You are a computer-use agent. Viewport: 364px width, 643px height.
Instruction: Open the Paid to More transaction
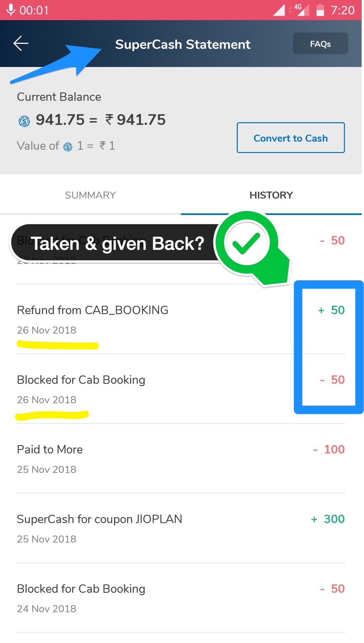50,450
